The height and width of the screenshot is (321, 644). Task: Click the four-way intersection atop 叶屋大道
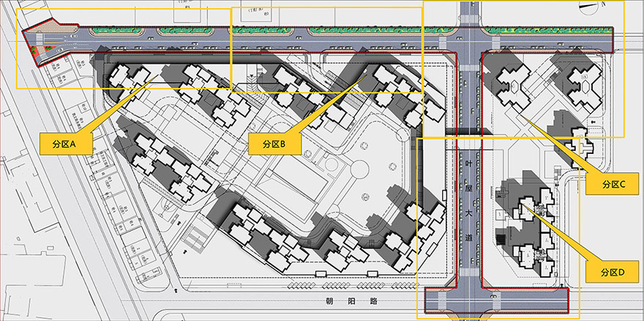click(469, 41)
